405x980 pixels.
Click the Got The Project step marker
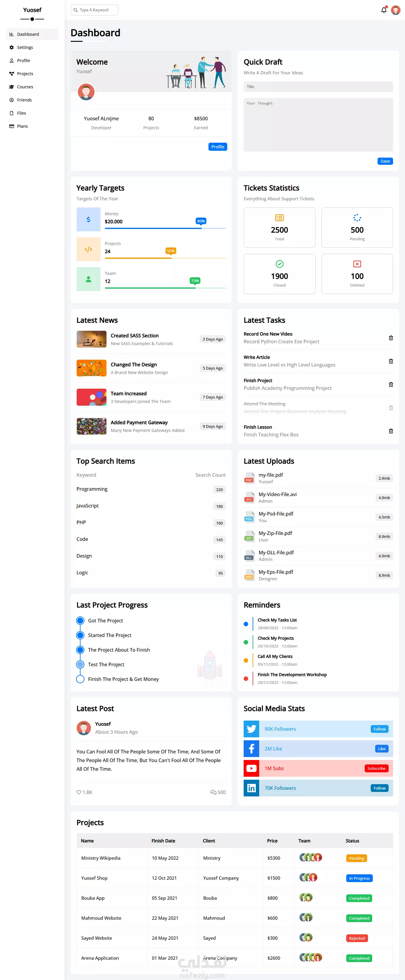80,621
